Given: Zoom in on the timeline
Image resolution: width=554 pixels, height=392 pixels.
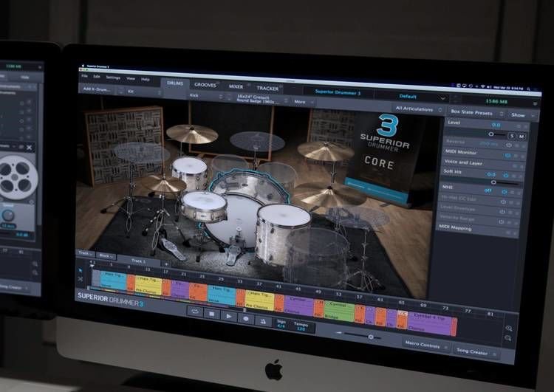Looking at the screenshot, I should click(508, 328).
